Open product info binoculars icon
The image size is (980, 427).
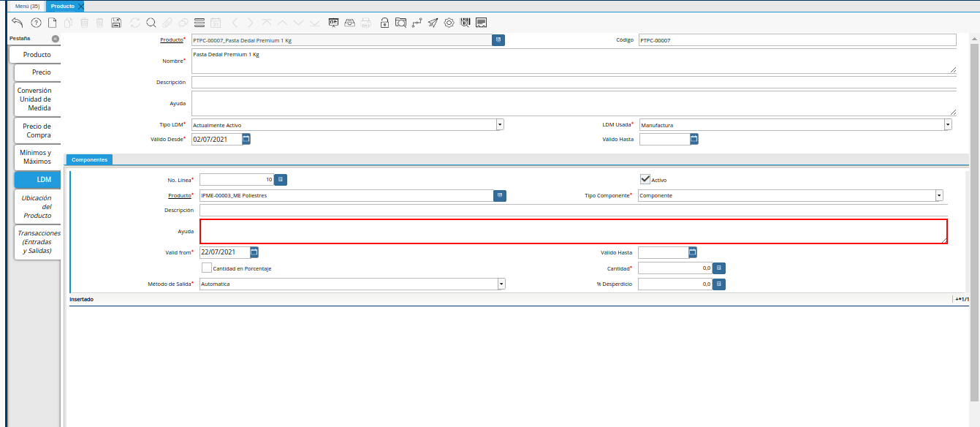click(465, 23)
